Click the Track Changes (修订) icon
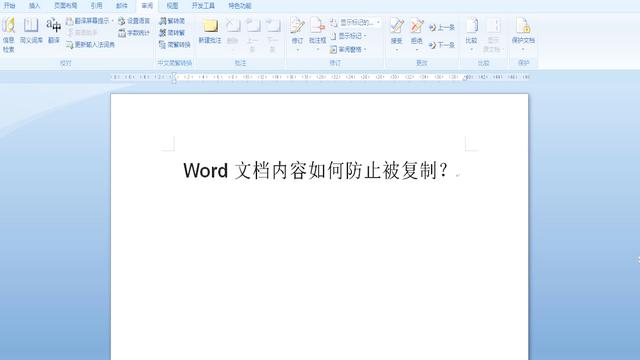Screen dimensions: 640x360 pyautogui.click(x=298, y=26)
